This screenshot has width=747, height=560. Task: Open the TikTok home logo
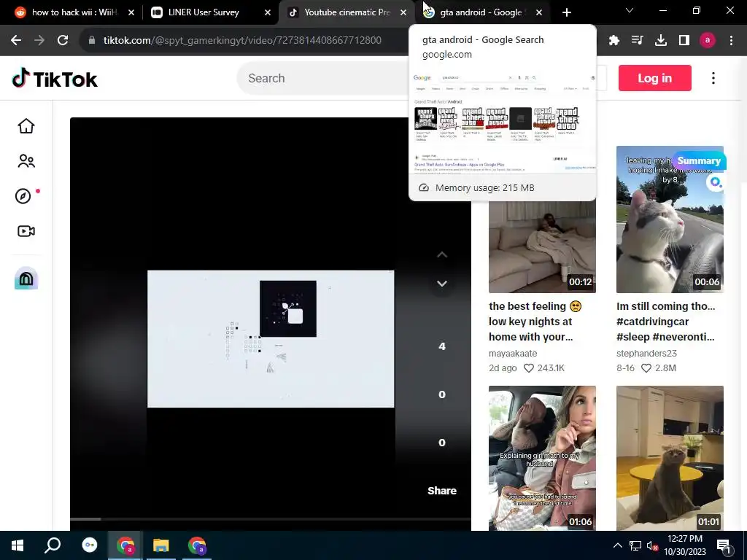(x=54, y=79)
